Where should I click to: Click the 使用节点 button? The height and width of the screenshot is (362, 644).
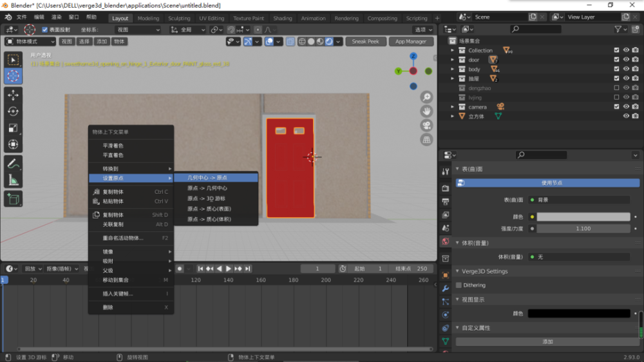pyautogui.click(x=547, y=183)
